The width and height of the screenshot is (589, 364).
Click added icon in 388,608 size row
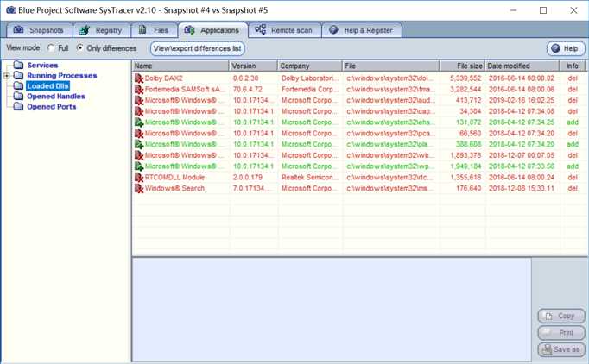point(139,144)
